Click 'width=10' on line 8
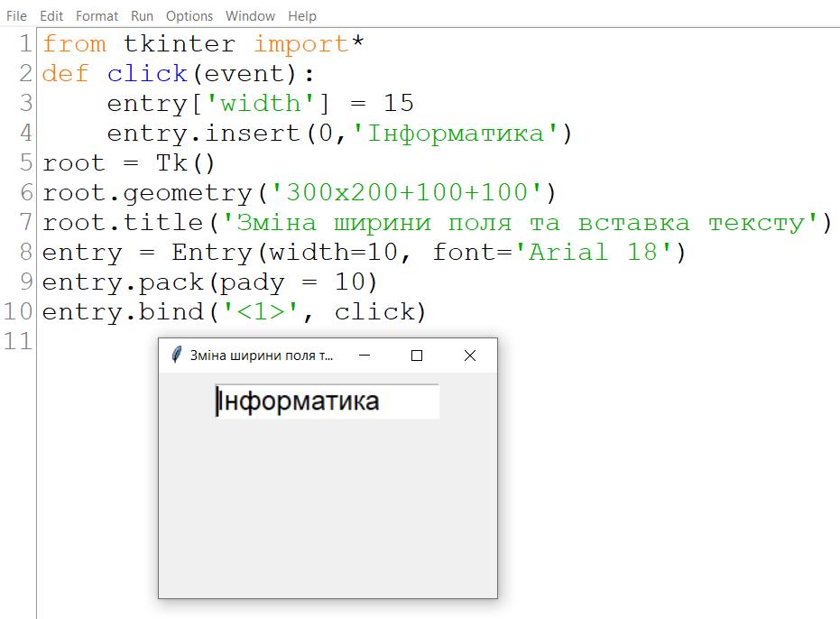The image size is (840, 619). (x=334, y=252)
